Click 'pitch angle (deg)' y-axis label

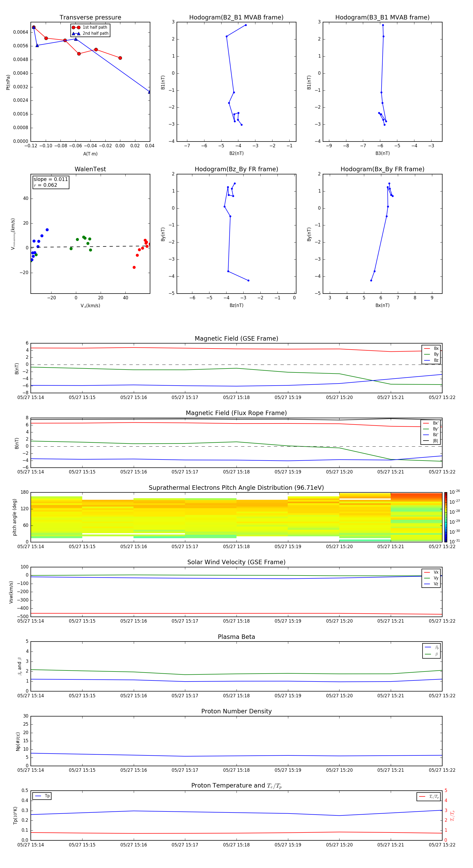pyautogui.click(x=14, y=517)
